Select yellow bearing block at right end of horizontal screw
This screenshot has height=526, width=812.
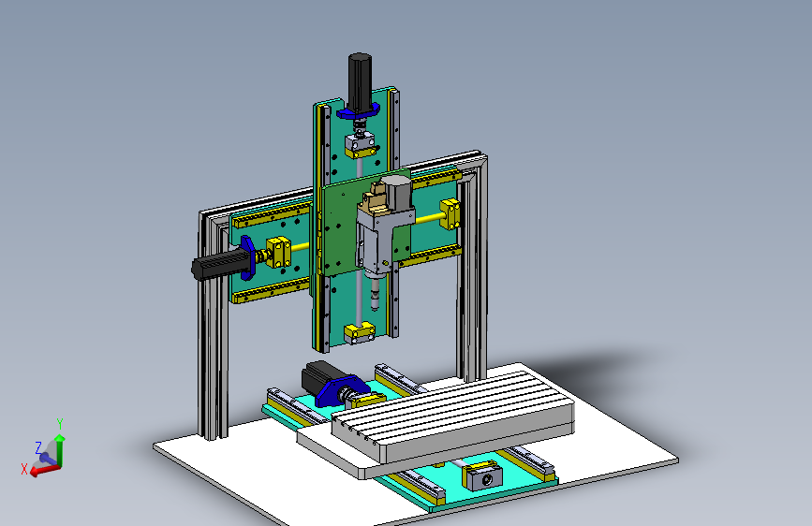point(450,213)
